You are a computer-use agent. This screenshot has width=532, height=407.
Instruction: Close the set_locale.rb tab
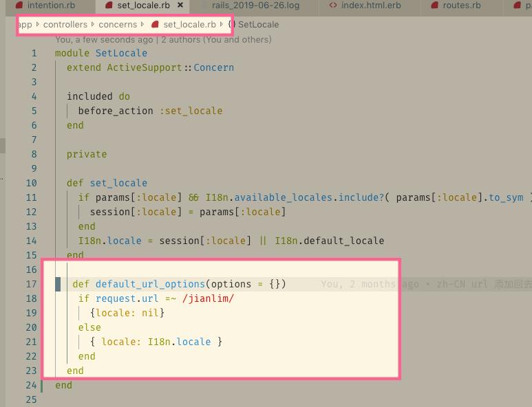[x=180, y=5]
